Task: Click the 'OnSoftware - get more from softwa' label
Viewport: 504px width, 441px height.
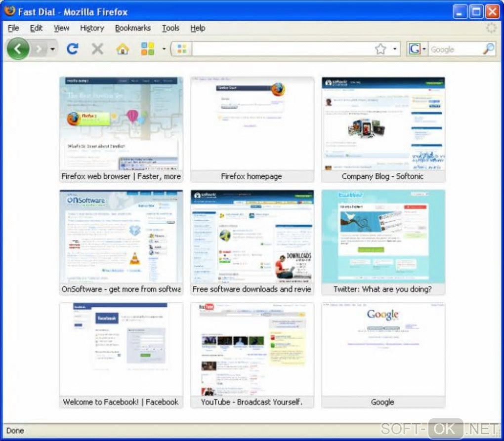Action: tap(121, 289)
